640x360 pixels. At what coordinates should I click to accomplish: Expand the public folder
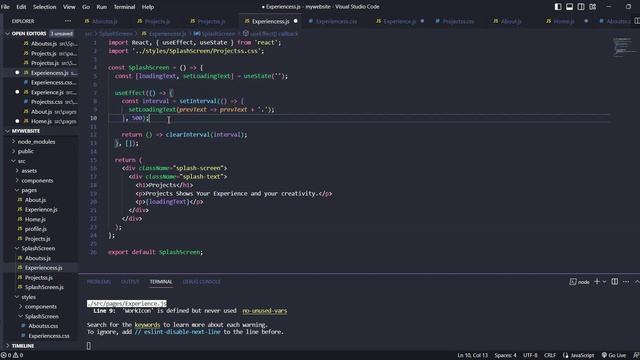click(25, 151)
